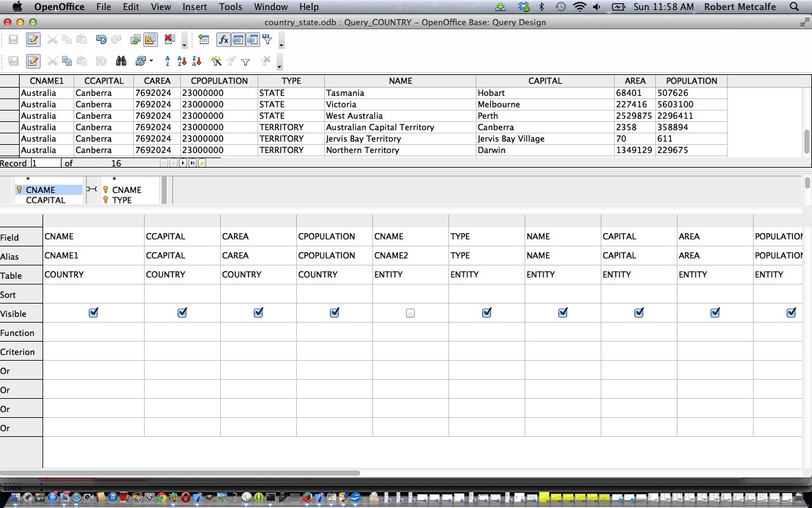Viewport: 812px width, 508px height.
Task: Open the Tools menu
Action: [x=231, y=7]
